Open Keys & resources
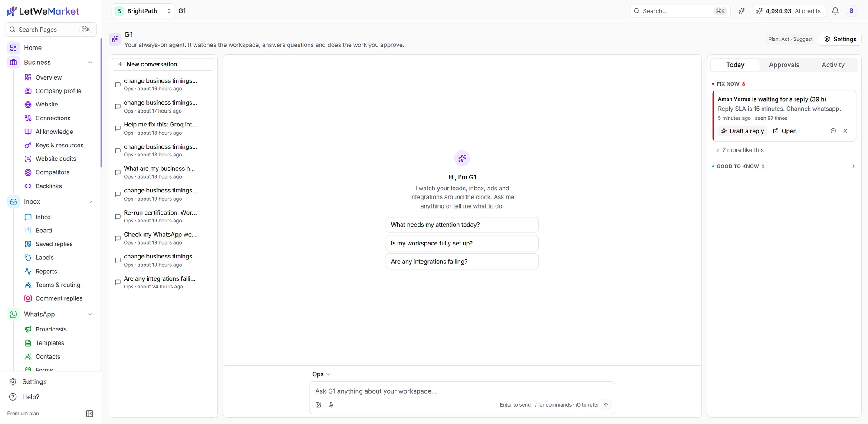Image resolution: width=868 pixels, height=424 pixels. point(59,145)
